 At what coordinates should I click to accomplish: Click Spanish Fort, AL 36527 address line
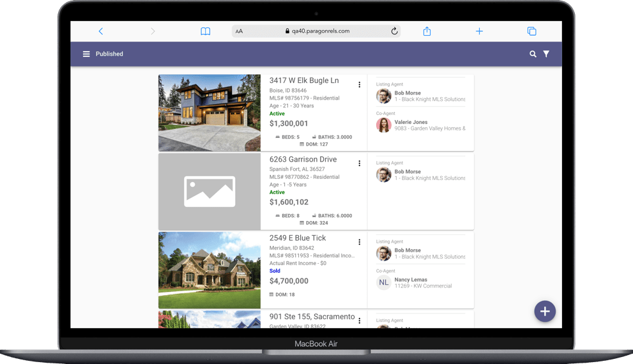297,169
